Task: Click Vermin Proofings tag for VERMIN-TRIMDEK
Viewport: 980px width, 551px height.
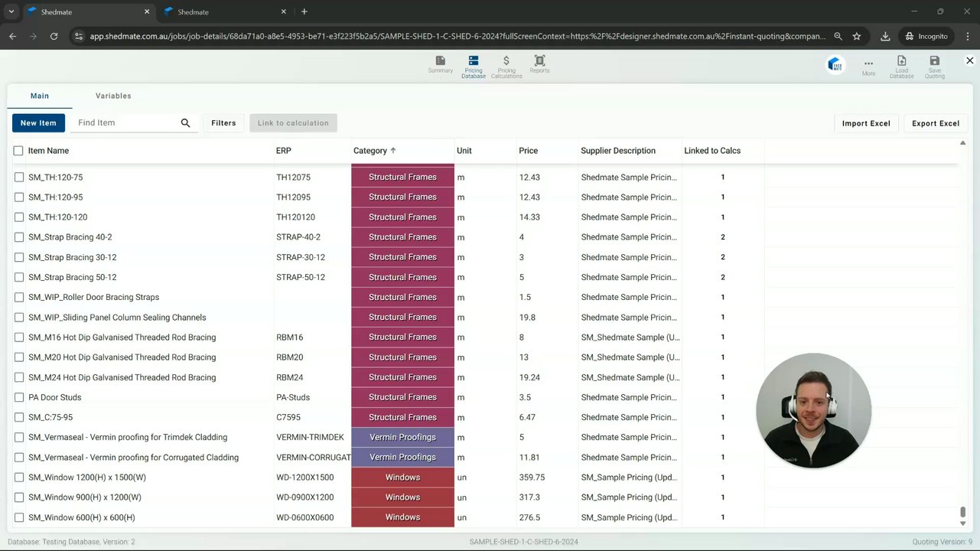Action: tap(402, 438)
